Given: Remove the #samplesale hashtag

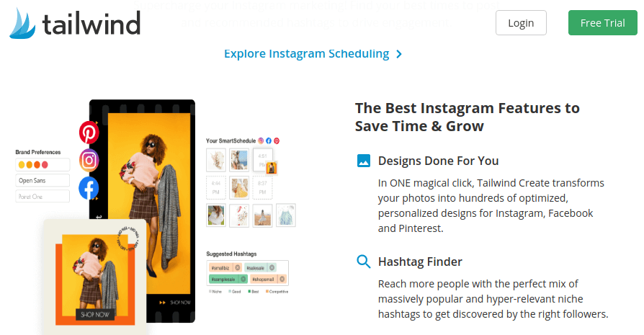Looking at the screenshot, I should [243, 280].
